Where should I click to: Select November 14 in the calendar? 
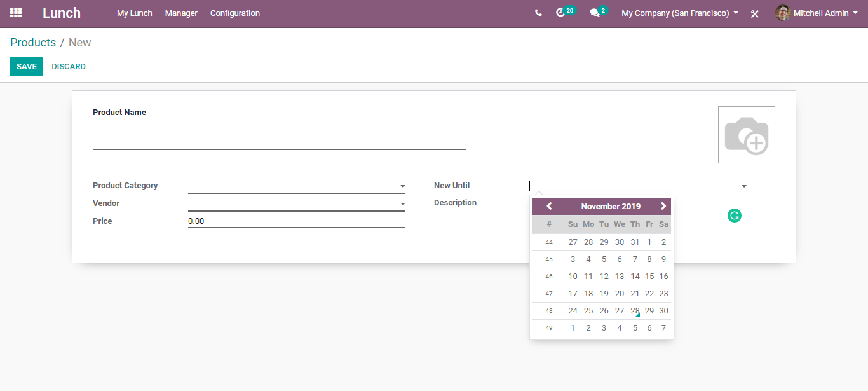pos(635,277)
